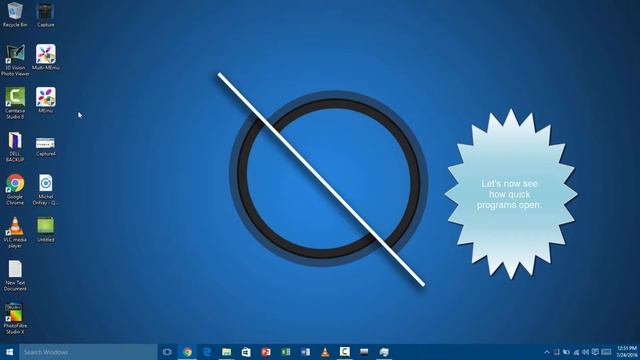Open the Capture desktop icon in the top row

(45, 15)
